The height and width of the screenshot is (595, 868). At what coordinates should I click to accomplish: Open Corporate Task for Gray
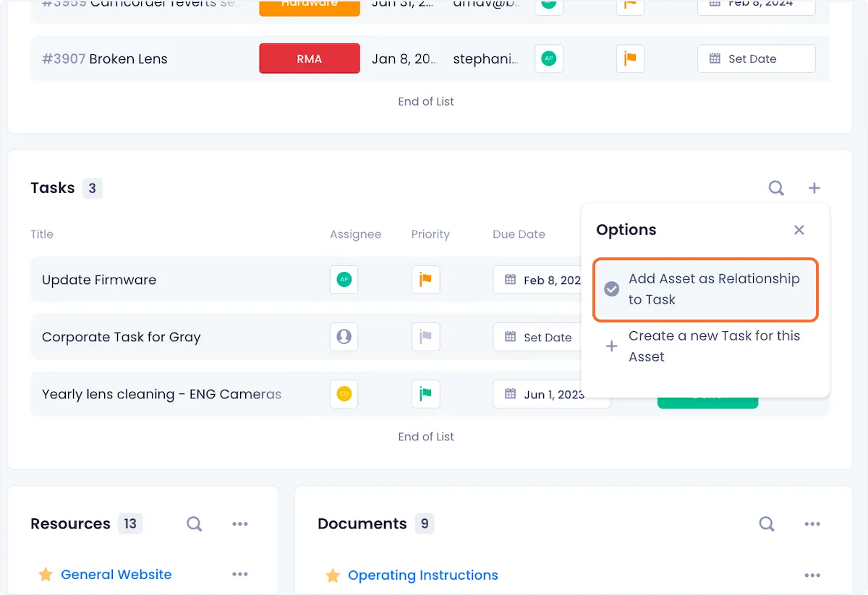[122, 337]
